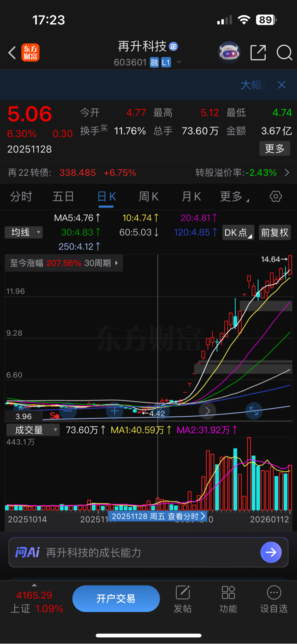Tap the red S marker on chart
The width and height of the screenshot is (297, 644).
55,416
